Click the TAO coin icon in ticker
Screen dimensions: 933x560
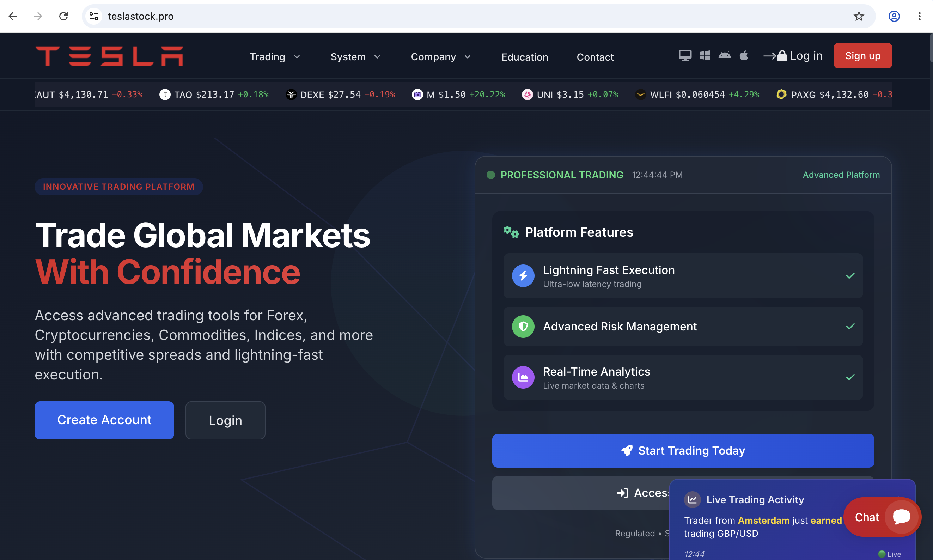165,95
